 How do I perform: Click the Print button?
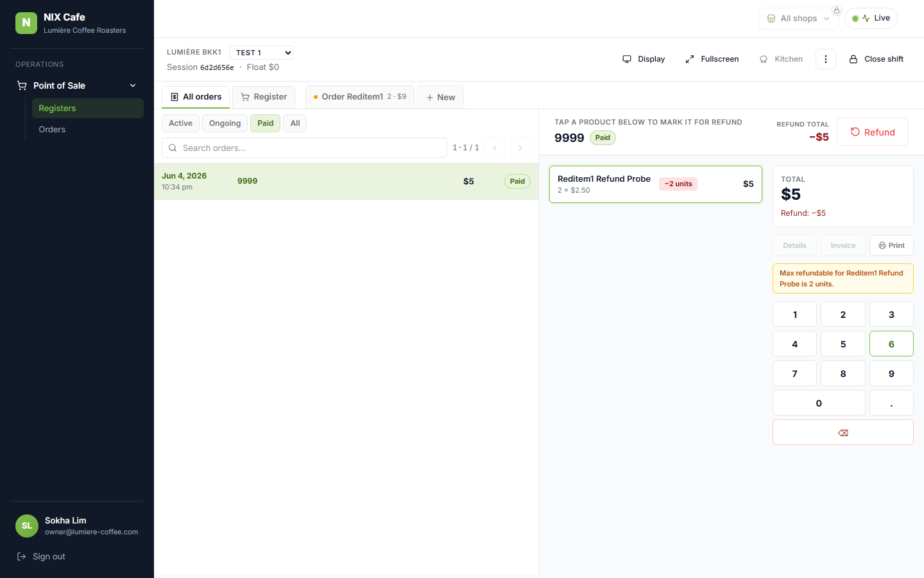click(x=891, y=245)
